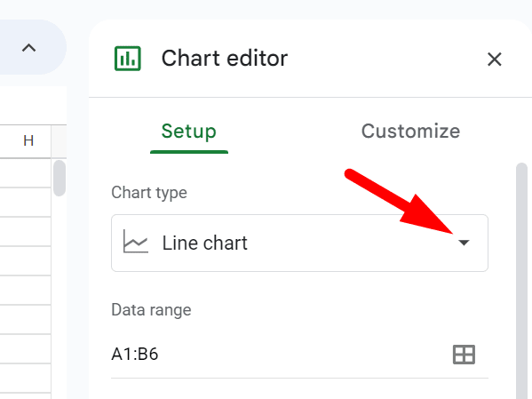532x399 pixels.
Task: Click the Select data range grid icon
Action: click(464, 355)
